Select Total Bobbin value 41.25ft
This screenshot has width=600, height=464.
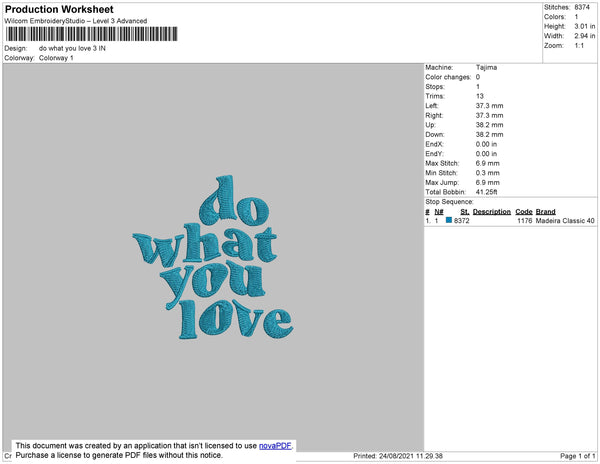[x=486, y=192]
